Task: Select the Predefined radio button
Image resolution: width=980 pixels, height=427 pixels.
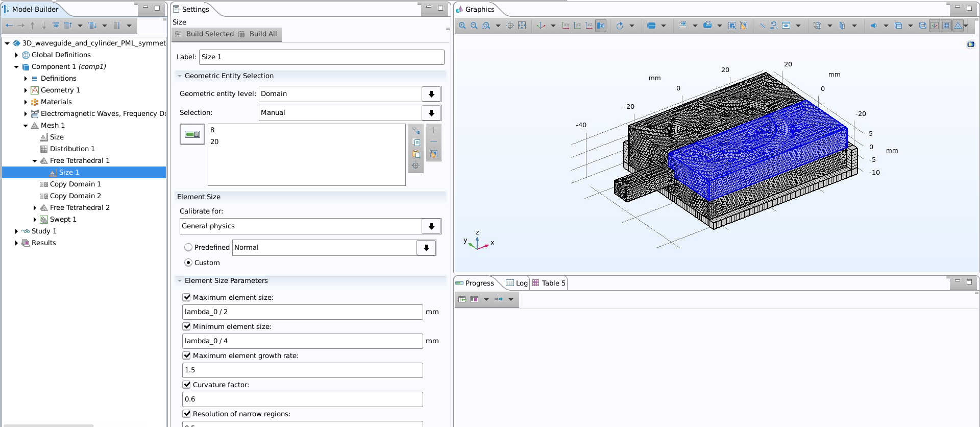Action: pyautogui.click(x=188, y=247)
